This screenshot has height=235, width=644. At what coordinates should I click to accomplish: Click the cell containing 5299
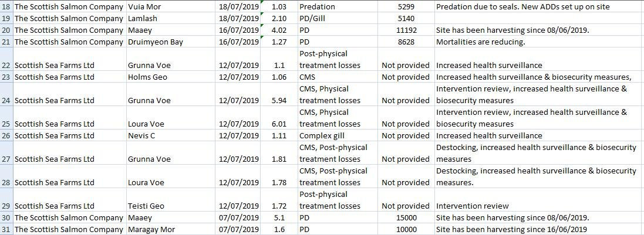[x=406, y=6]
